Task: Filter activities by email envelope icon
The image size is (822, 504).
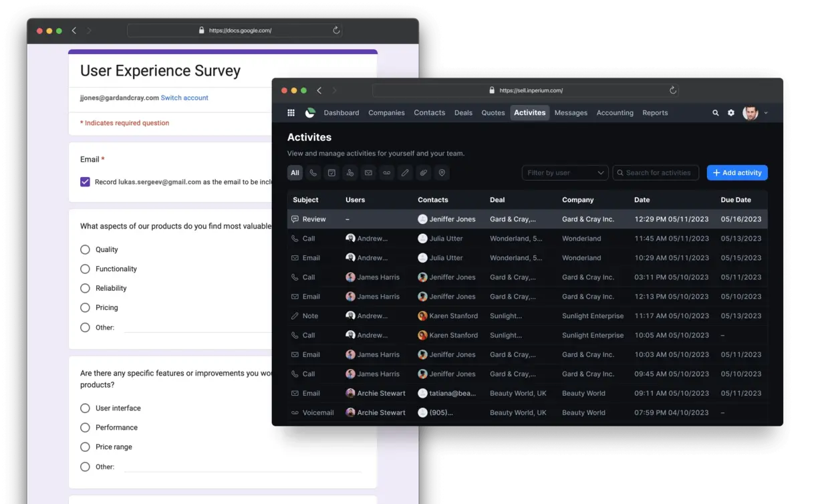Action: pyautogui.click(x=368, y=173)
